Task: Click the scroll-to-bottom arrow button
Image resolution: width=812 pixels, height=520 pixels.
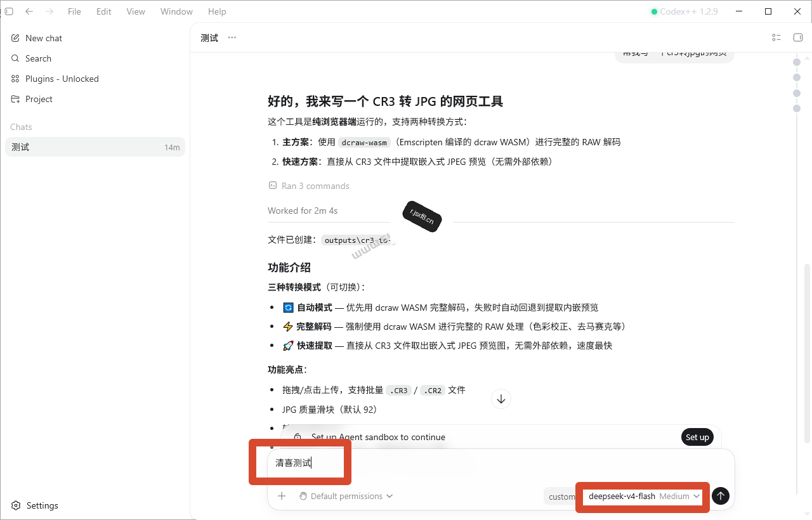Action: click(501, 399)
